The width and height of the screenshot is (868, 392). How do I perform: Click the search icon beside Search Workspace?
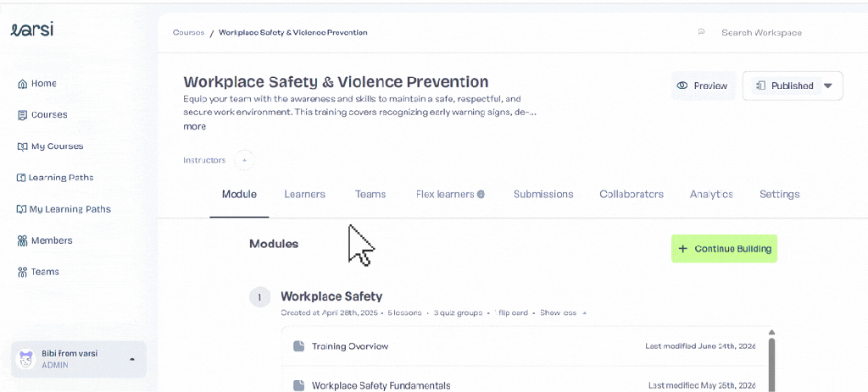coord(701,32)
